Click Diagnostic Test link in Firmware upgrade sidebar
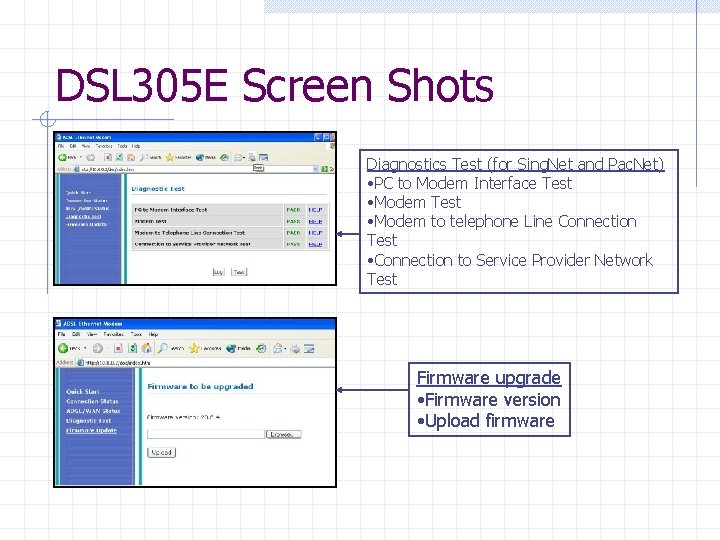 89,421
